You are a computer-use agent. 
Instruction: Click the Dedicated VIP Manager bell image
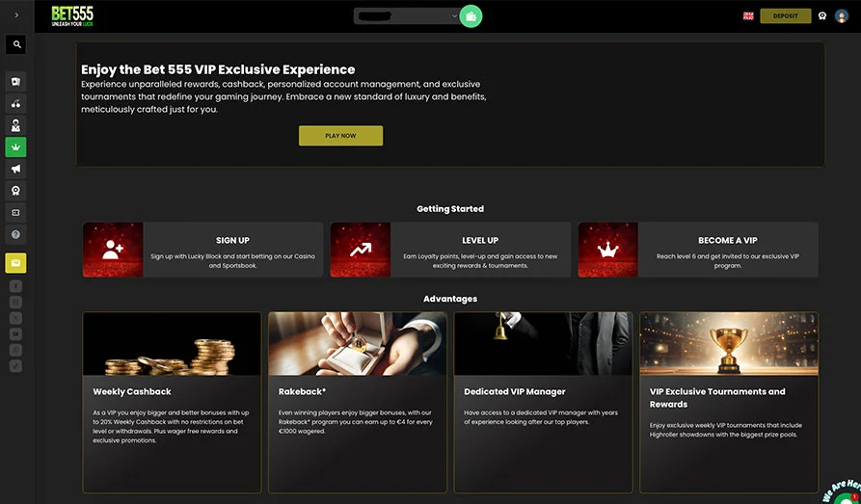[543, 344]
